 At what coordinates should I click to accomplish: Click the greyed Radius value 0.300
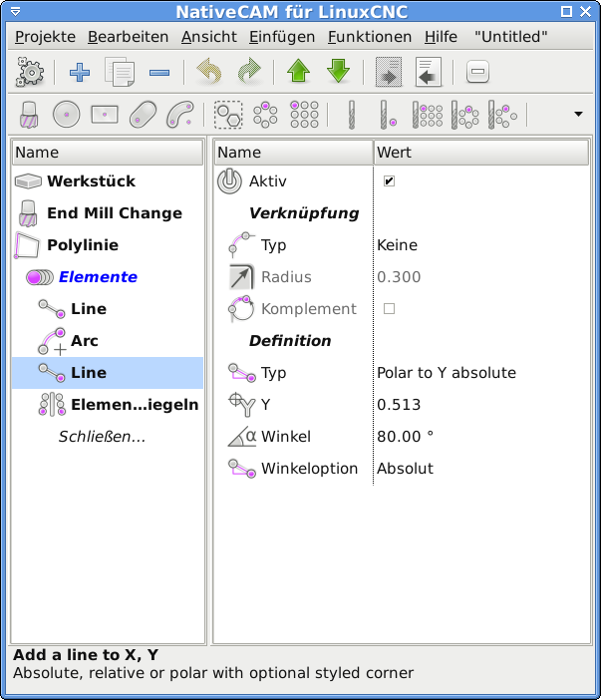[x=399, y=277]
